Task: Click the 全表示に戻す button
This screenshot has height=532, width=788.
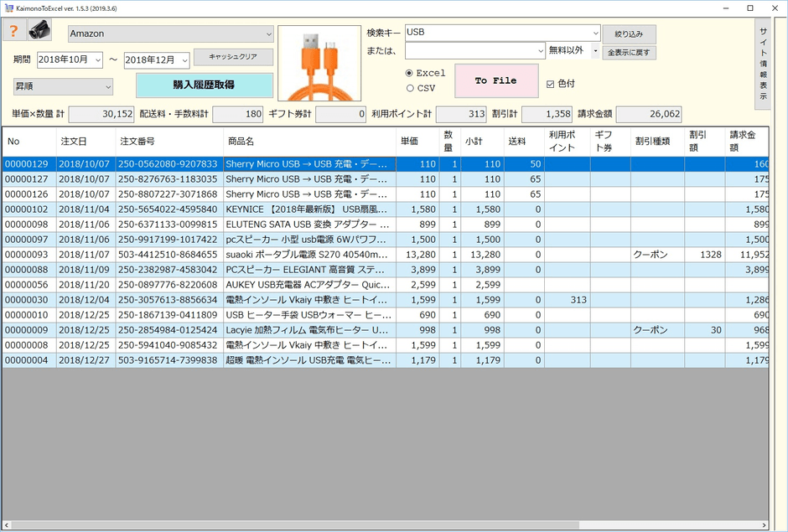Action: tap(630, 52)
